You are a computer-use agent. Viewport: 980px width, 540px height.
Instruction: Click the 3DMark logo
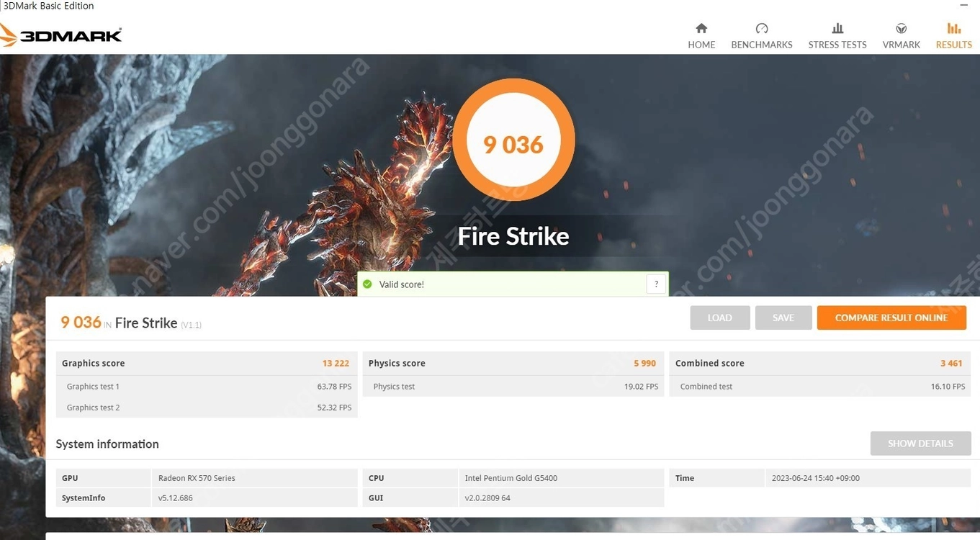(x=61, y=35)
